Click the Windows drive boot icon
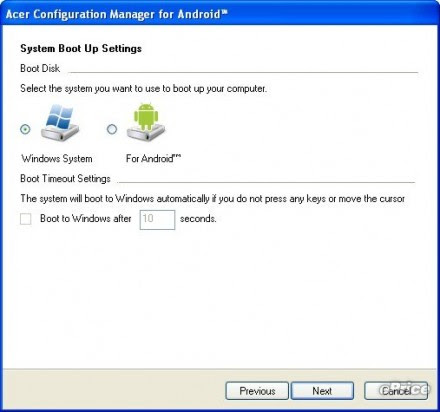This screenshot has height=412, width=440. [60, 123]
